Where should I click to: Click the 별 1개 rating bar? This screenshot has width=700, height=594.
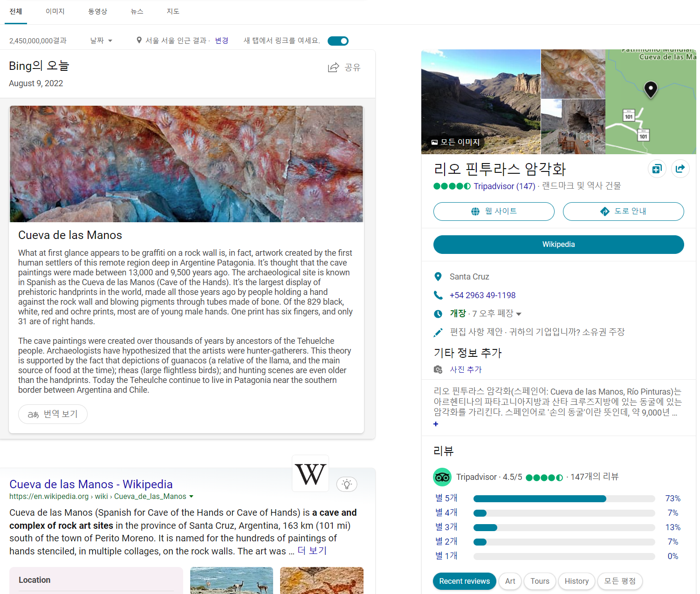564,556
